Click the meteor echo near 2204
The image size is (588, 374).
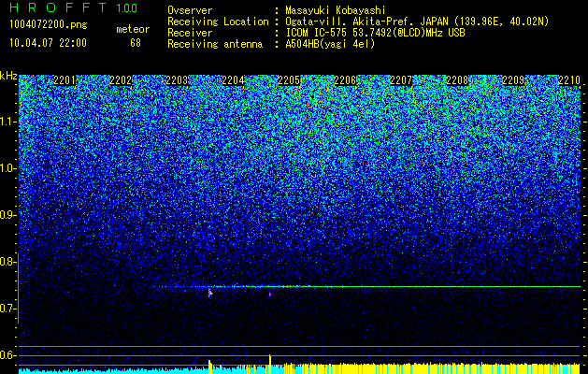[x=210, y=293]
